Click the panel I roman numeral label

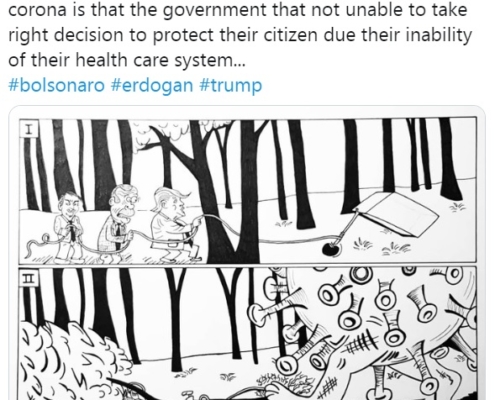coord(29,129)
